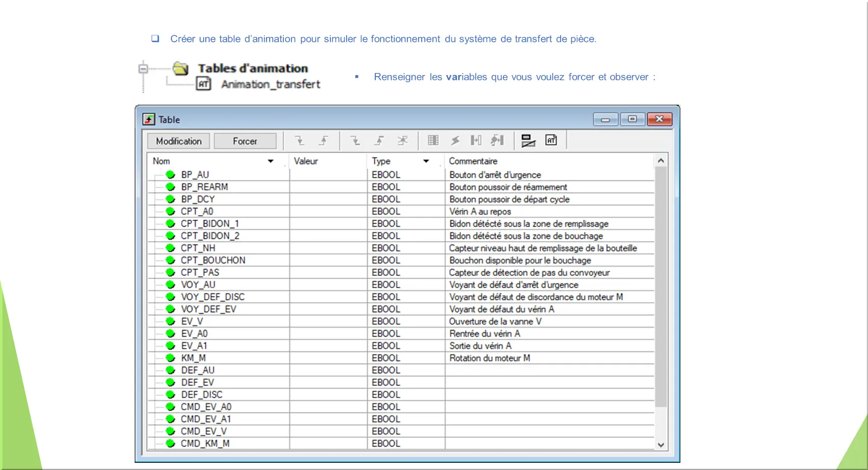The image size is (868, 470).
Task: Click the green icon beside CPT_NH
Action: click(171, 248)
